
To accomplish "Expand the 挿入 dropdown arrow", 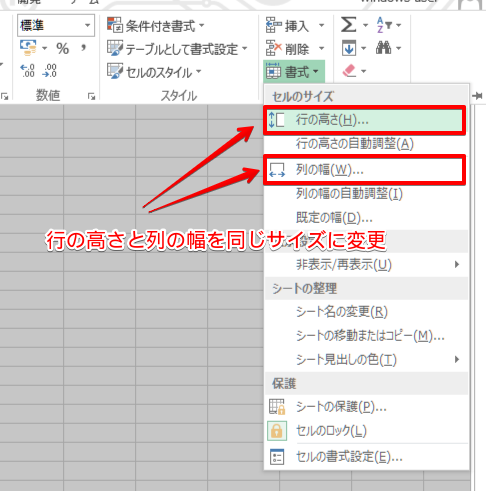I will coord(321,25).
